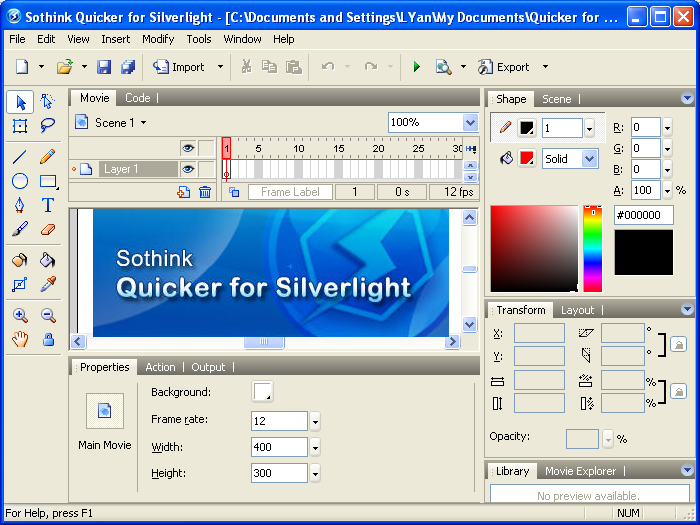Viewport: 700px width, 525px height.
Task: Activate the Text tool
Action: pyautogui.click(x=48, y=205)
